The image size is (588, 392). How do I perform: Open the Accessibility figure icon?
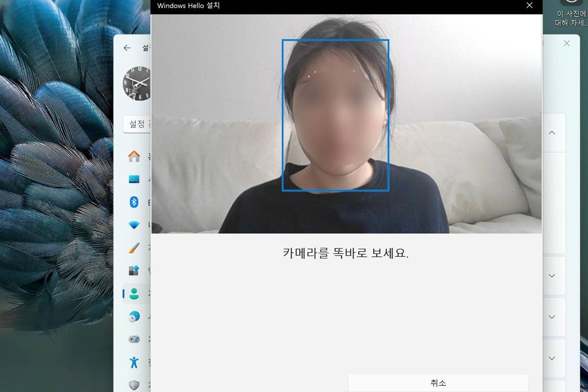coord(134,362)
